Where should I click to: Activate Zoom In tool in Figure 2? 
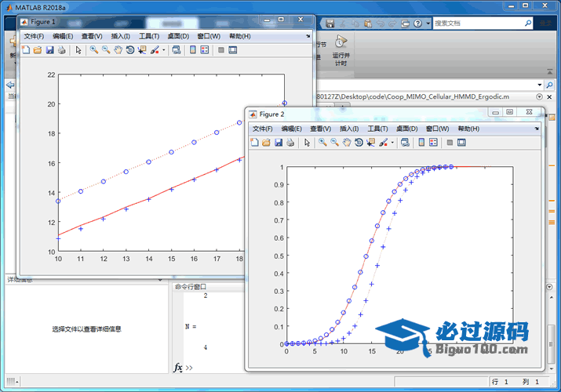(x=322, y=143)
